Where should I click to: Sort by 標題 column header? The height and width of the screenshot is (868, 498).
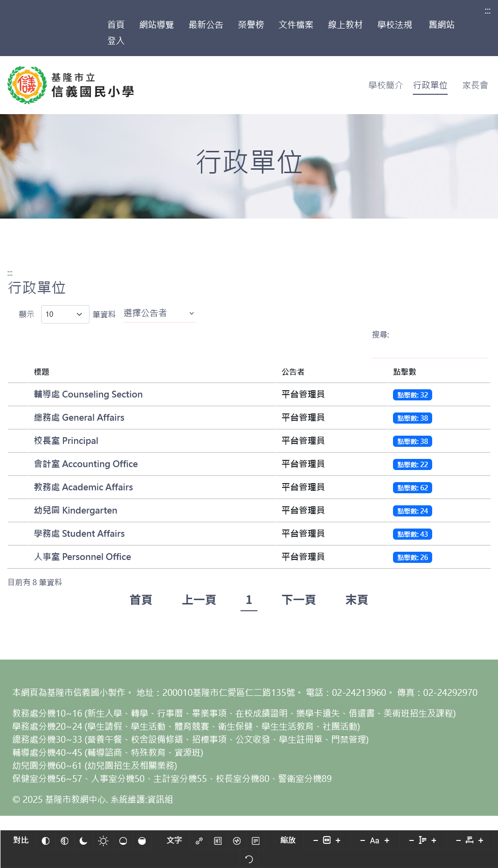(42, 372)
